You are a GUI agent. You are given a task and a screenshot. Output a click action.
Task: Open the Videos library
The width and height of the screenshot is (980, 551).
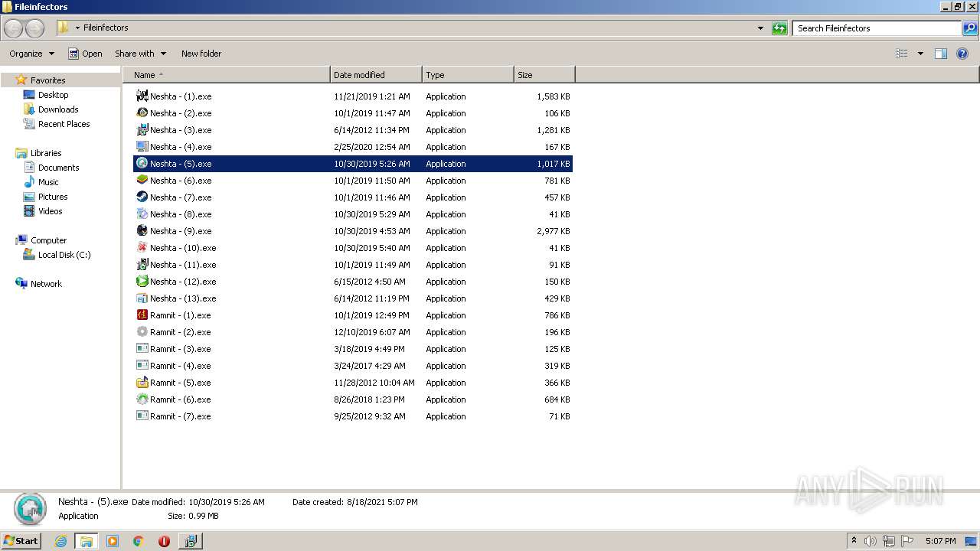click(x=50, y=211)
